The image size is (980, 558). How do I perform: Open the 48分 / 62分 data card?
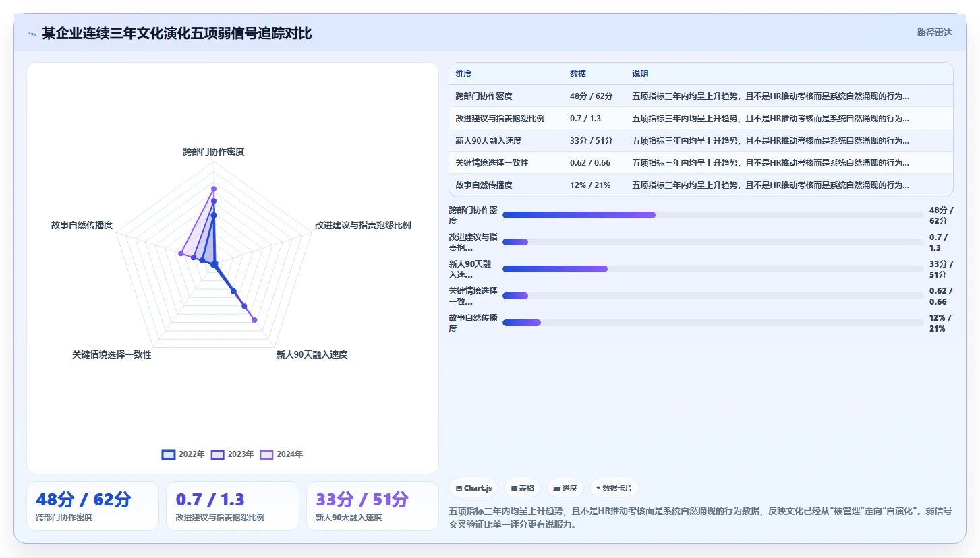coord(93,506)
